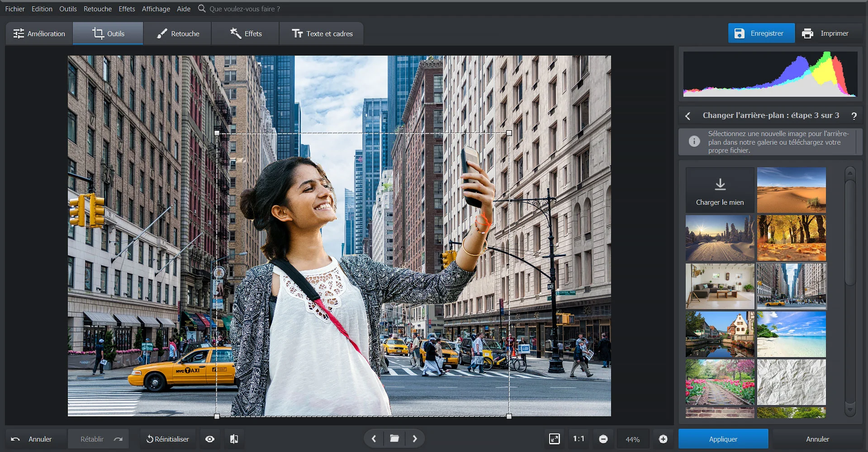Select the tulip garden path background thumbnail
868x452 pixels.
tap(720, 382)
